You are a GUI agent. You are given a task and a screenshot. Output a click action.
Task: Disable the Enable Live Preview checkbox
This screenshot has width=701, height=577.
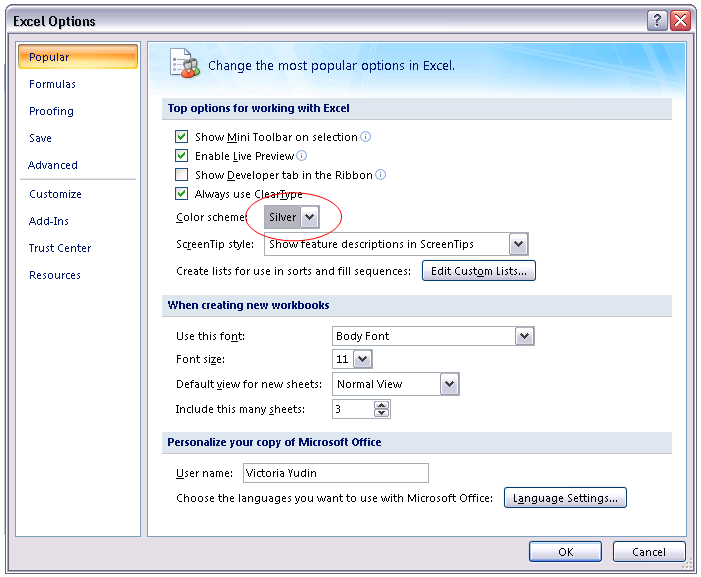tap(182, 156)
